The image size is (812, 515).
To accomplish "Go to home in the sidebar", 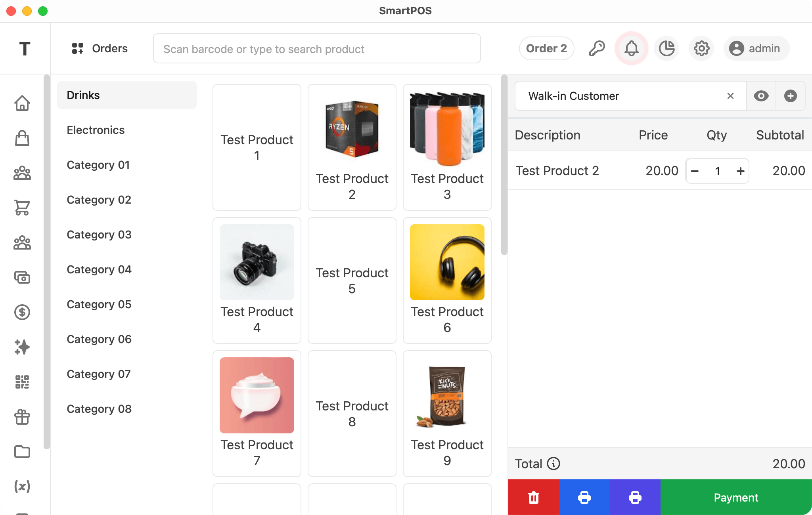I will tap(22, 103).
